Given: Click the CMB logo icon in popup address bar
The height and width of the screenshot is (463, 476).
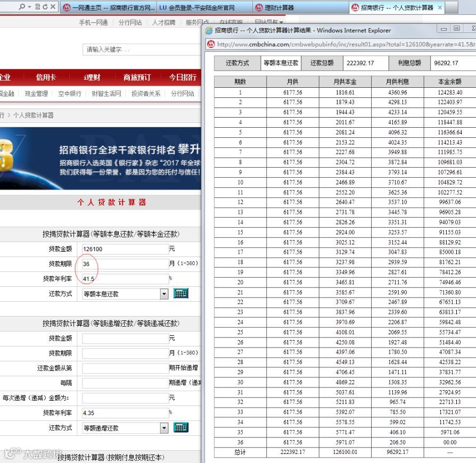Looking at the screenshot, I should pyautogui.click(x=211, y=44).
